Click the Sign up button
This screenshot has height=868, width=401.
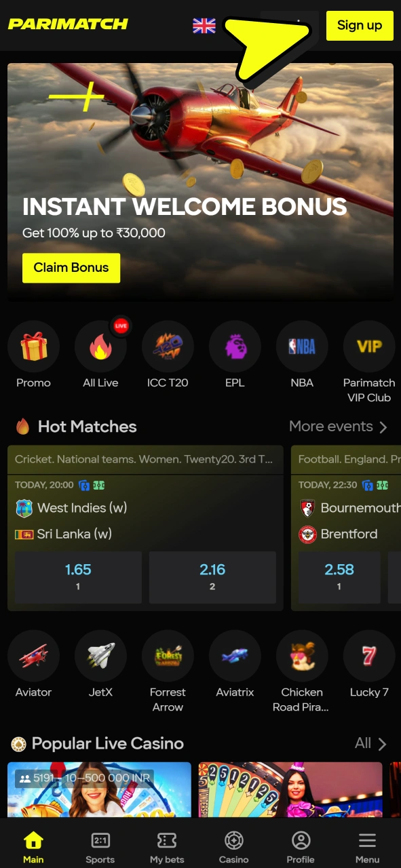(360, 26)
